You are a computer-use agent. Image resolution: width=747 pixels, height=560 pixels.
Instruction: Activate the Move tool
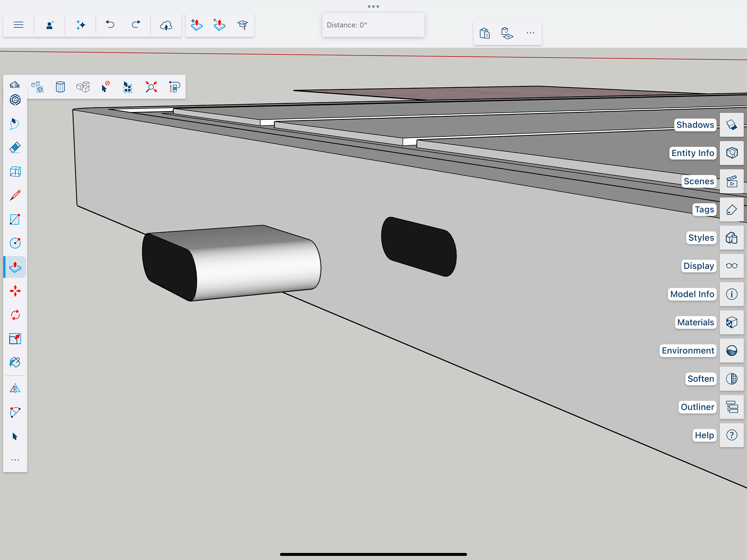(15, 291)
